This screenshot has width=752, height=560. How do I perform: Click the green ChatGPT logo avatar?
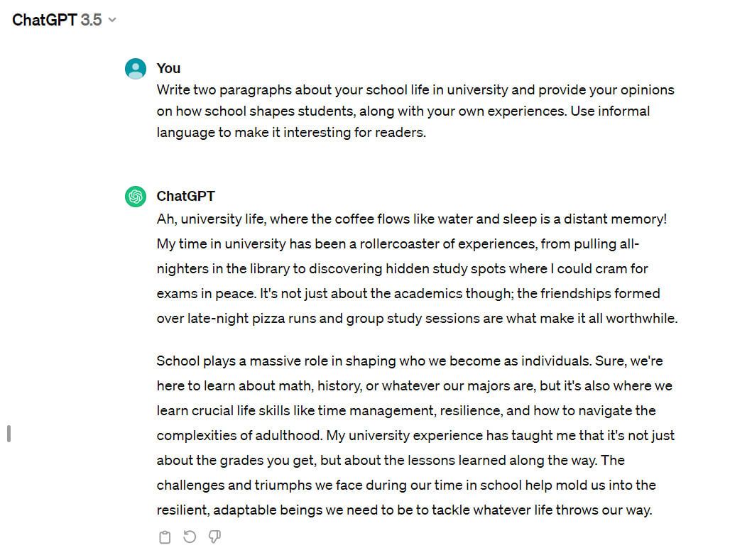(x=136, y=197)
